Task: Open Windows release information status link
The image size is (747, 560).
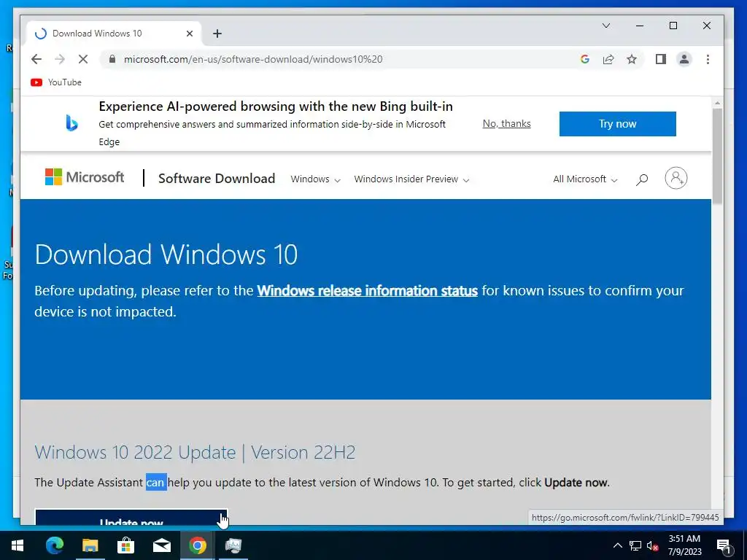Action: (368, 290)
